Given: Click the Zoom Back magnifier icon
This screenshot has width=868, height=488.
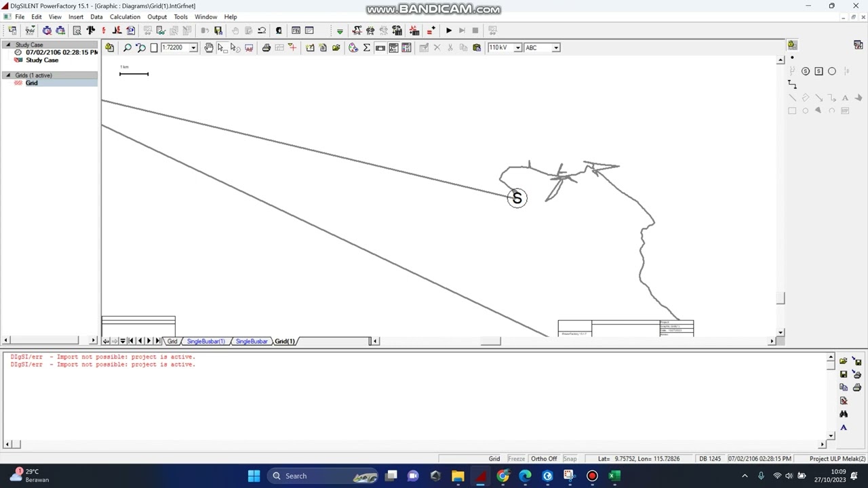Looking at the screenshot, I should [140, 47].
